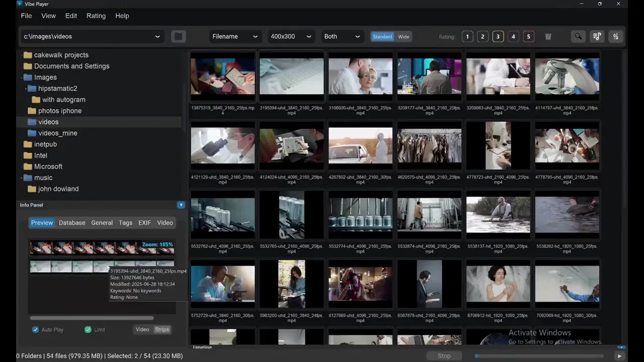Select thumbnail 4114797-uhd_3840_2160_25fps.mp4
Viewport: 644px width, 362px height.
tap(567, 76)
